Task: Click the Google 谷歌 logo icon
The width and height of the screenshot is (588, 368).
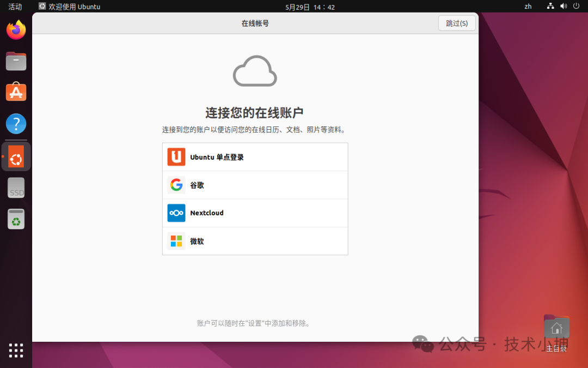Action: point(176,185)
